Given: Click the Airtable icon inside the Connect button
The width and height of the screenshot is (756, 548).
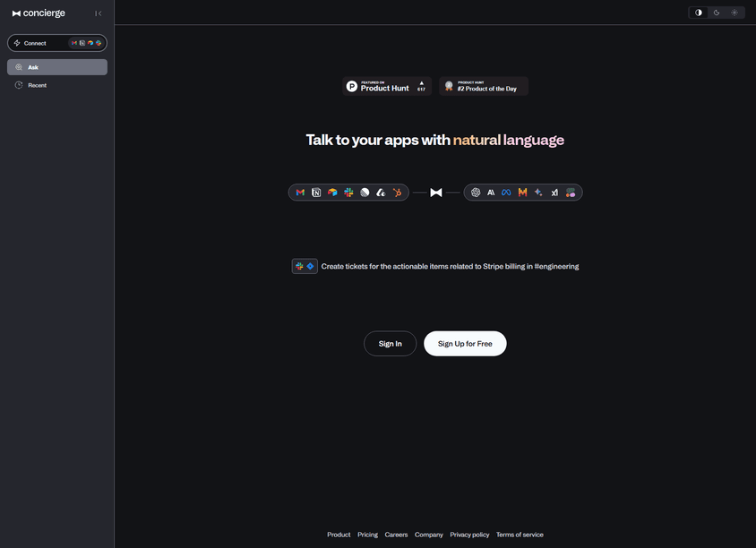Looking at the screenshot, I should tap(90, 43).
